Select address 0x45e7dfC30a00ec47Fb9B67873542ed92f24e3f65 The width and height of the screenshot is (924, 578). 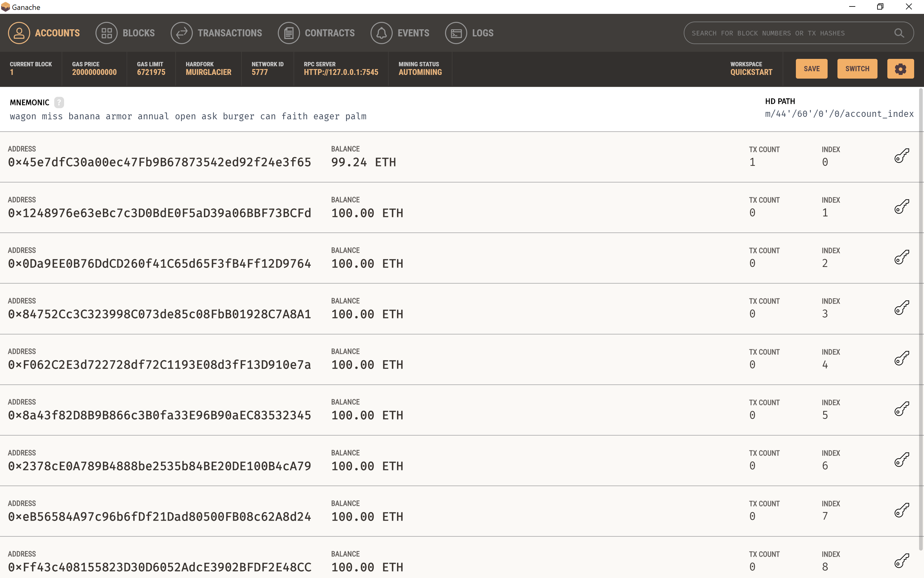[160, 162]
